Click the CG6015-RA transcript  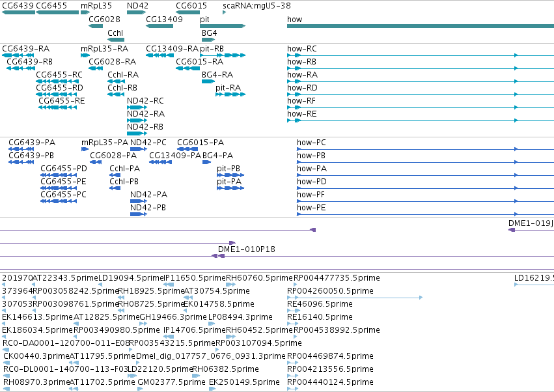coord(187,68)
